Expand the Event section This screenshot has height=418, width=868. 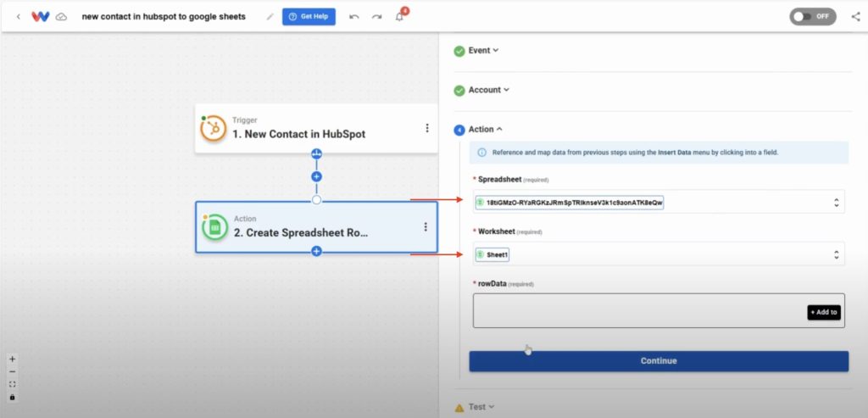[483, 50]
